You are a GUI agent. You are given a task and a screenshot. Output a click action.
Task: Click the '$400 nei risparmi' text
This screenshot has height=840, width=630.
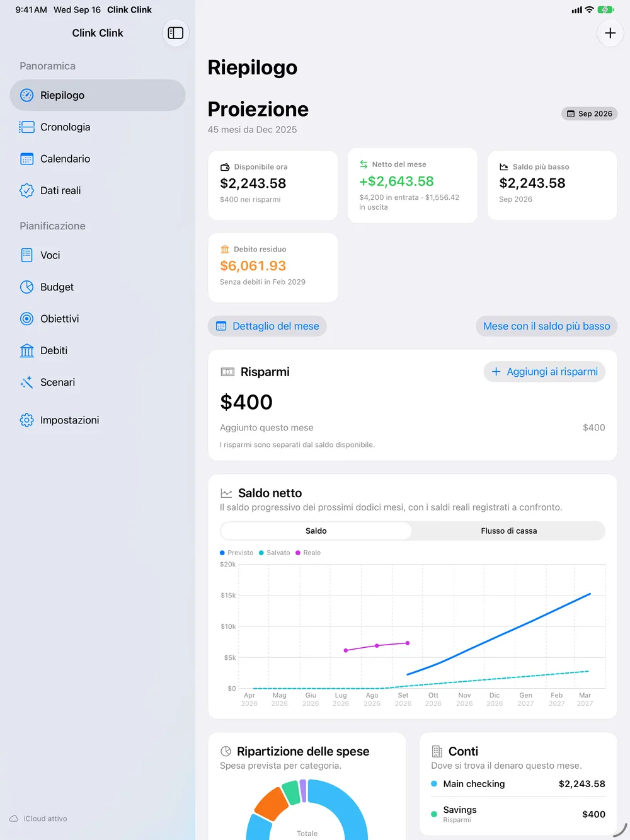[250, 199]
